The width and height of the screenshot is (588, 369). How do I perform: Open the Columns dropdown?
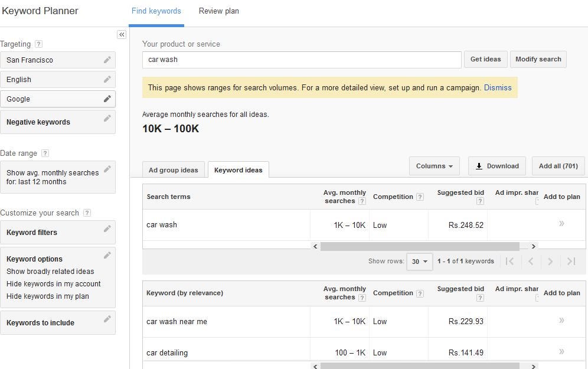pos(434,166)
